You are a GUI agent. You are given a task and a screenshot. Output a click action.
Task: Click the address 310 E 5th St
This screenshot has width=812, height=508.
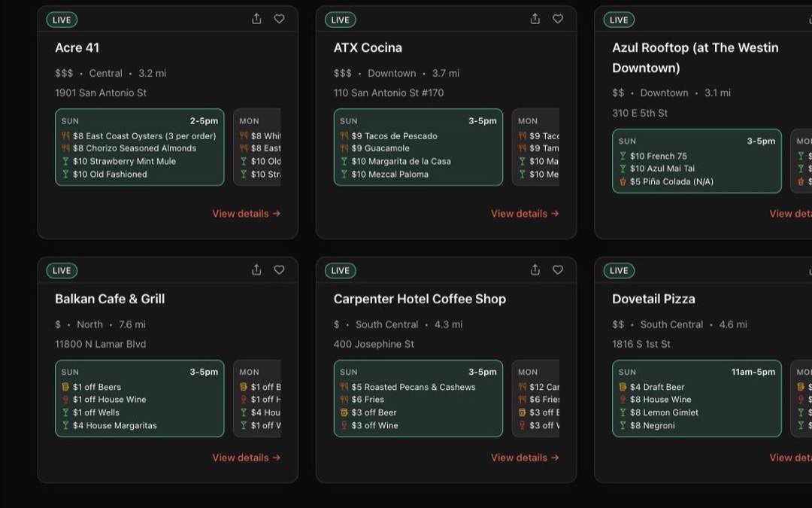coord(640,113)
